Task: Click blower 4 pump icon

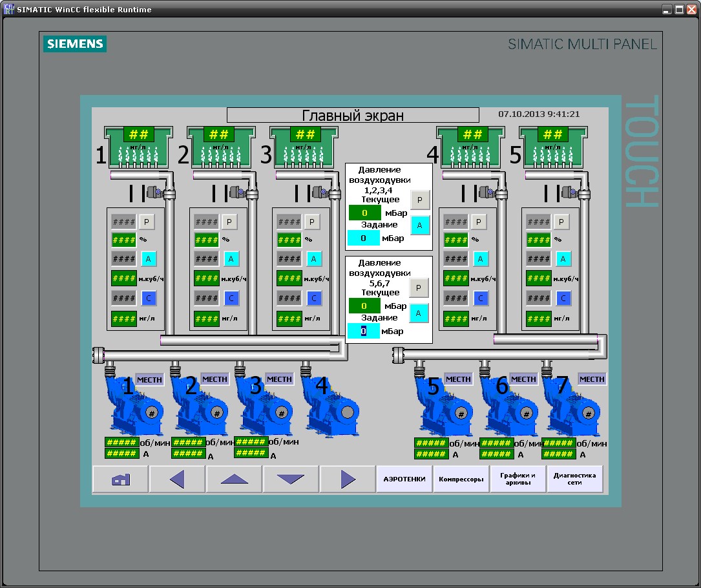Action: (330, 407)
